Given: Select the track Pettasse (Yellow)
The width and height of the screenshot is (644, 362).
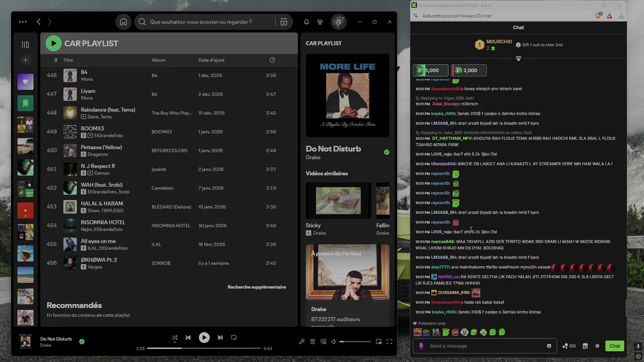Looking at the screenshot, I should [x=169, y=150].
